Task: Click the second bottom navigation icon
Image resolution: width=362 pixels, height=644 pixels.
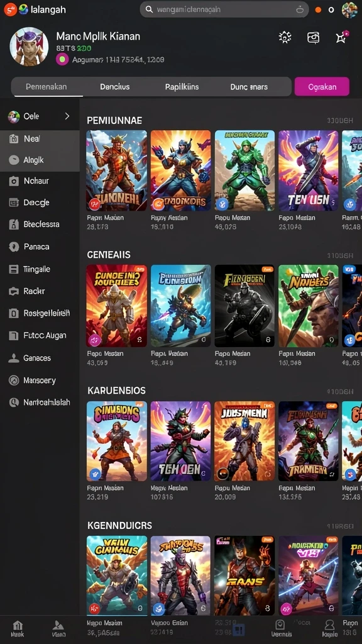Action: pyautogui.click(x=58, y=626)
